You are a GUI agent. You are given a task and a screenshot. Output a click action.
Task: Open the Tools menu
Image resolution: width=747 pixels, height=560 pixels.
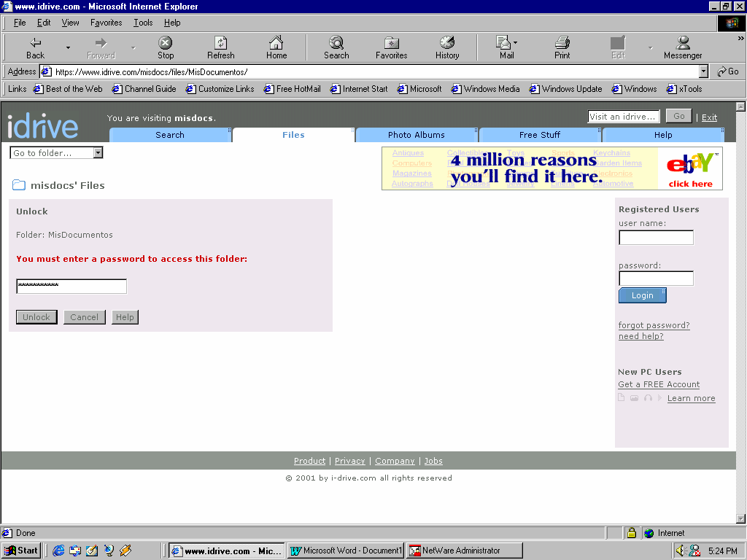[x=143, y=23]
